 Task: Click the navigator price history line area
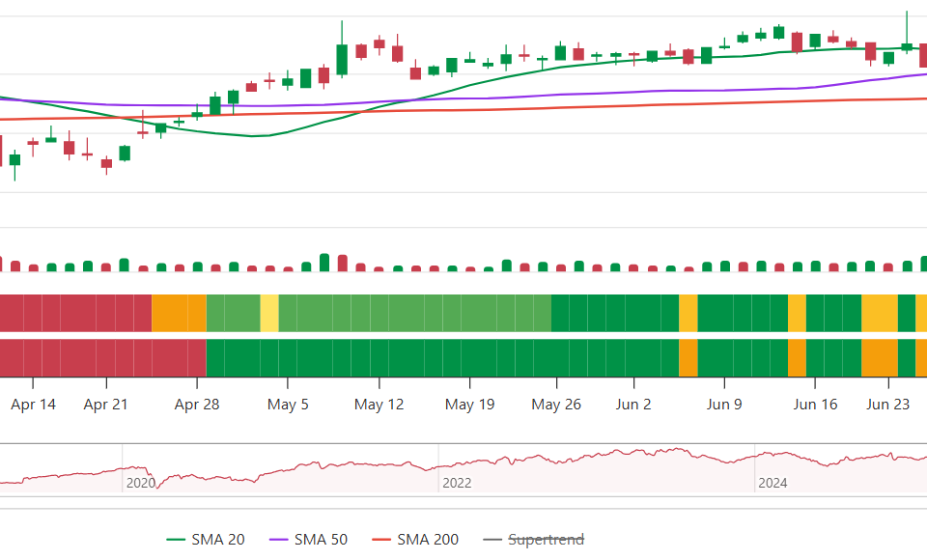tap(463, 467)
